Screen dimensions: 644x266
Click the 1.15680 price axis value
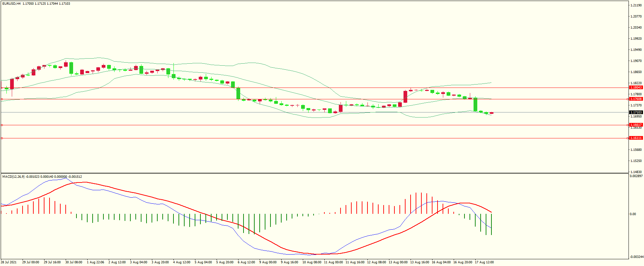point(636,150)
